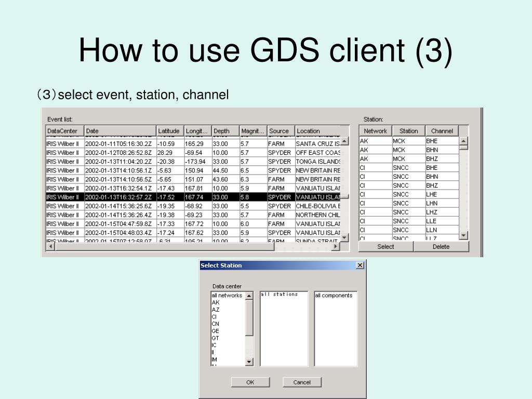The height and width of the screenshot is (399, 532).
Task: Sort event list by Date column
Action: pos(121,131)
